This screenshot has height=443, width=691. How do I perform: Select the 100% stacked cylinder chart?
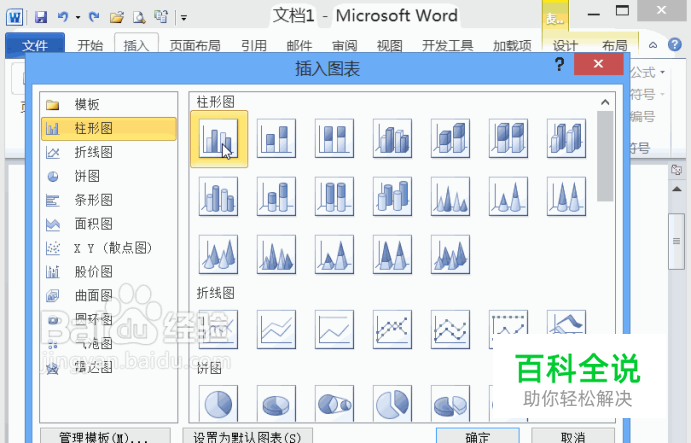point(334,197)
